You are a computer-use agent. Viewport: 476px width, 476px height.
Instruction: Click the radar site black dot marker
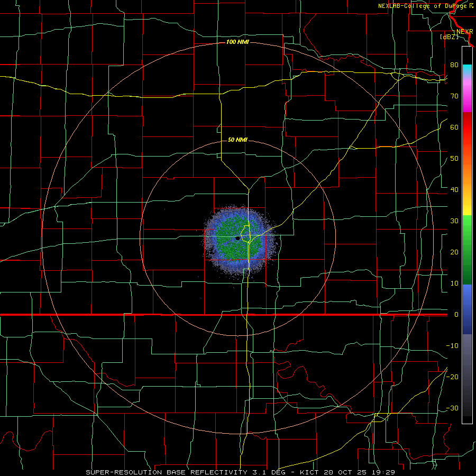(237, 239)
